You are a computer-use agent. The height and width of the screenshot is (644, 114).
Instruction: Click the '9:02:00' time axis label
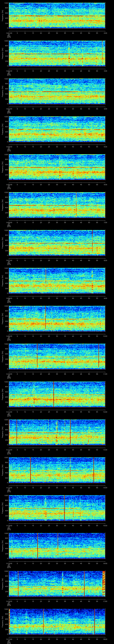[x=9, y=71]
